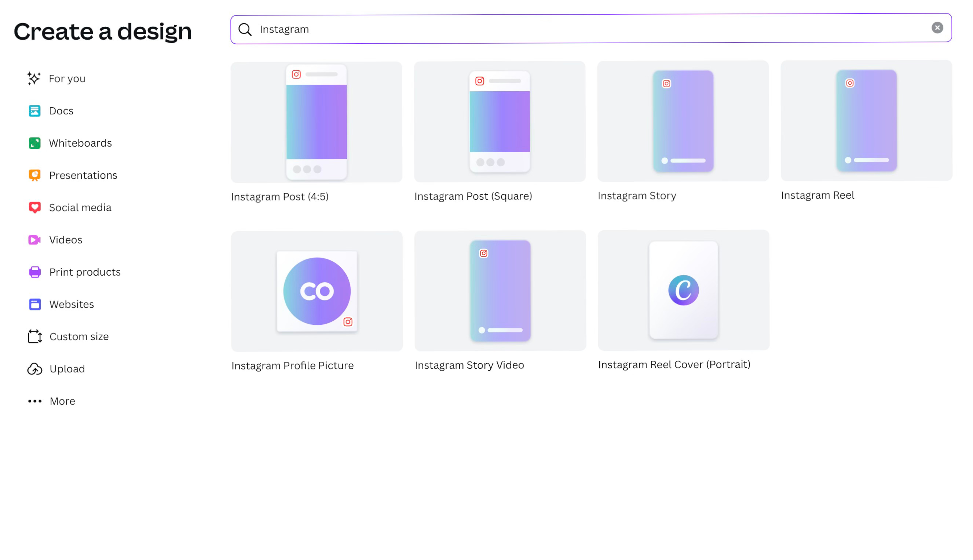Select the Videos camera icon
This screenshot has height=560, width=973.
pyautogui.click(x=34, y=240)
